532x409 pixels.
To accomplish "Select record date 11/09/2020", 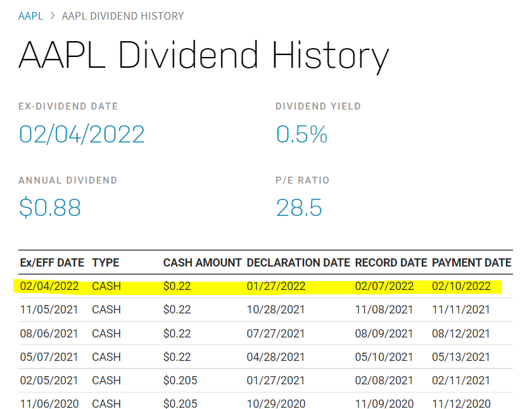I will [x=384, y=404].
